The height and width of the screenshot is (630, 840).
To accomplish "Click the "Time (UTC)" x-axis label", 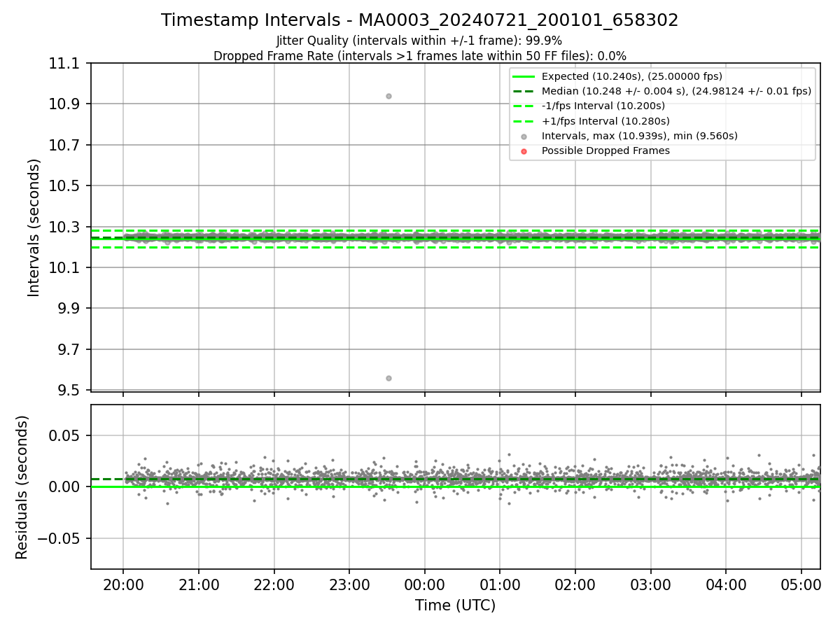I will click(455, 605).
